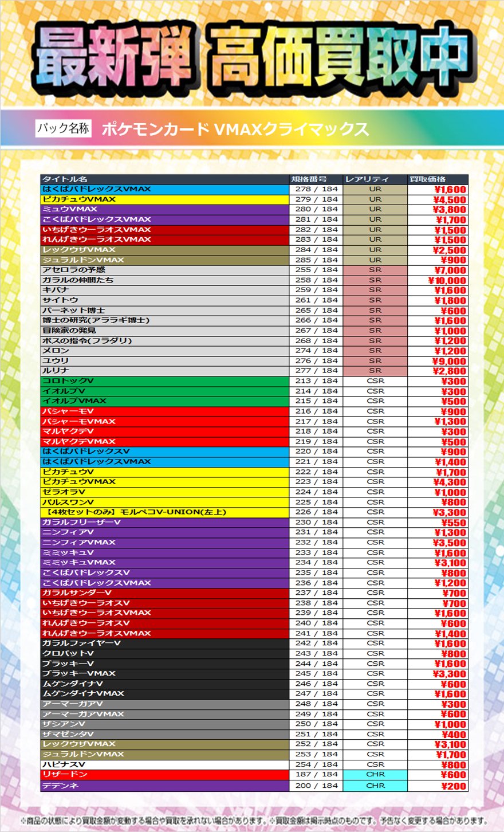The height and width of the screenshot is (832, 504).
Task: Click the ¥4,500 price of ピカチュウVMAX UR
Action: coord(438,199)
